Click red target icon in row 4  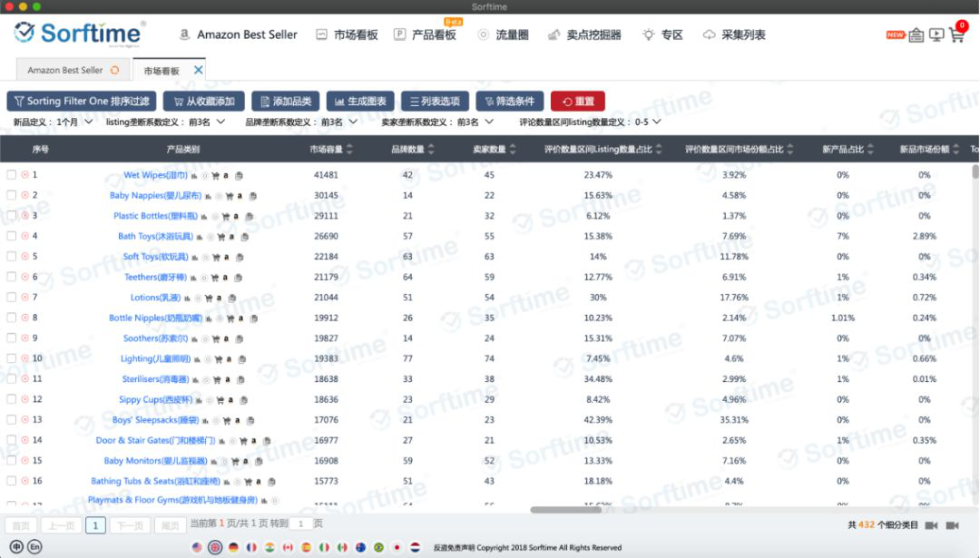click(25, 236)
